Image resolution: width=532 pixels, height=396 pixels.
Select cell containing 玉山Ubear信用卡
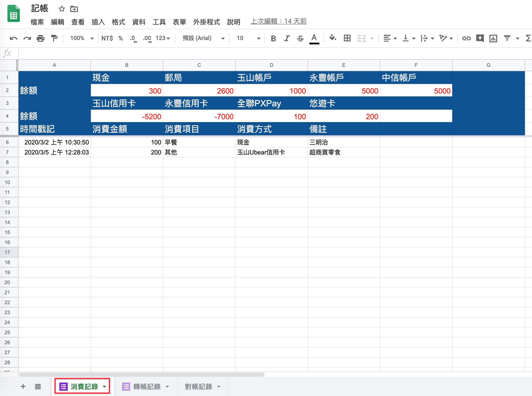271,152
